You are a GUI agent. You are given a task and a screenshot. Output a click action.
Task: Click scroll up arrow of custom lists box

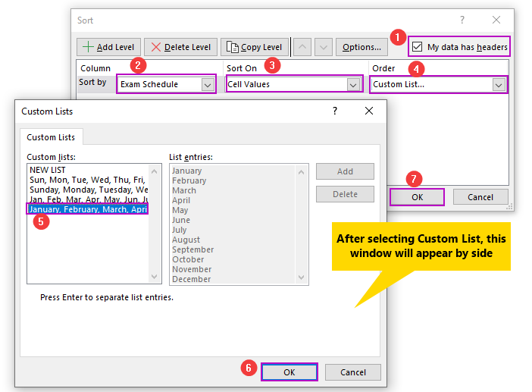[155, 171]
